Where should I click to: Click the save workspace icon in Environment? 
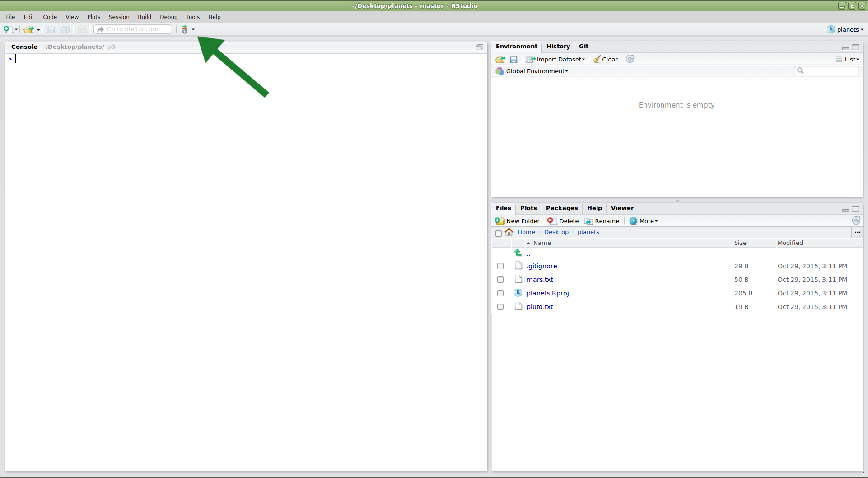[513, 59]
